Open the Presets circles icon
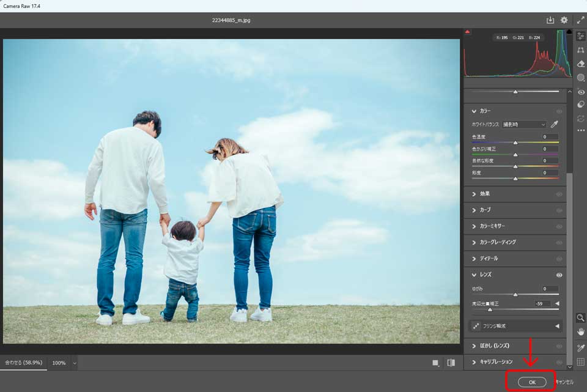The image size is (587, 392). 581,105
